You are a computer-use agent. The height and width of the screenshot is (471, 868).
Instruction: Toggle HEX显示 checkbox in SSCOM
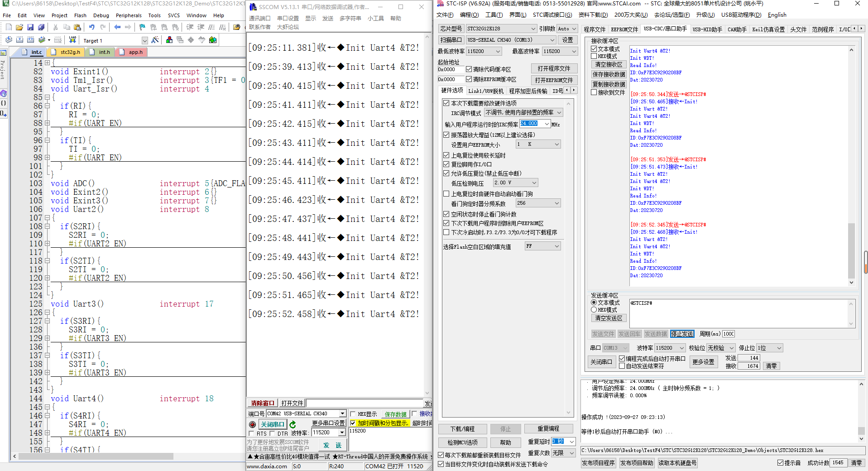pos(353,414)
